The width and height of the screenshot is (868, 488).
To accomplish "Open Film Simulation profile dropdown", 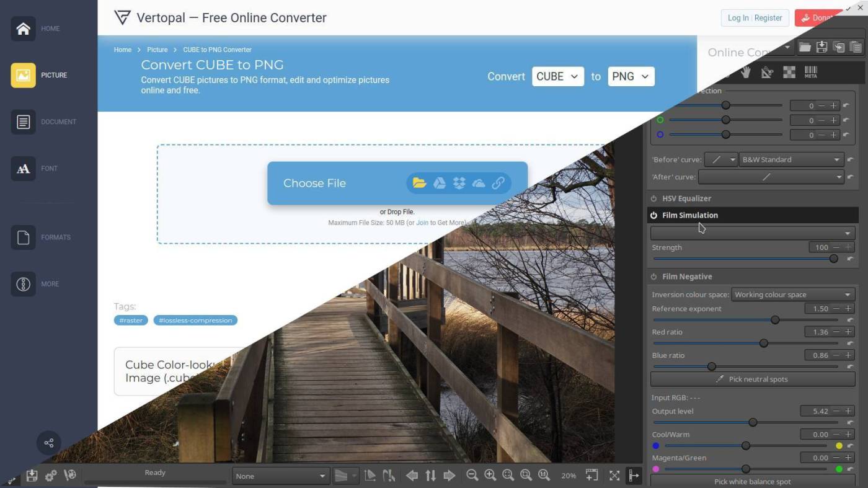I will 753,233.
